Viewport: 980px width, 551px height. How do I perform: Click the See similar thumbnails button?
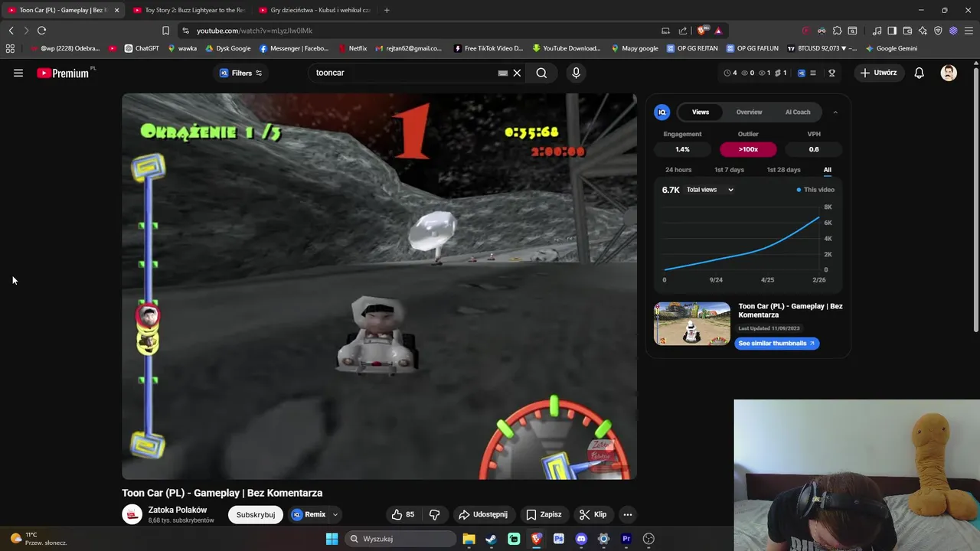click(777, 343)
